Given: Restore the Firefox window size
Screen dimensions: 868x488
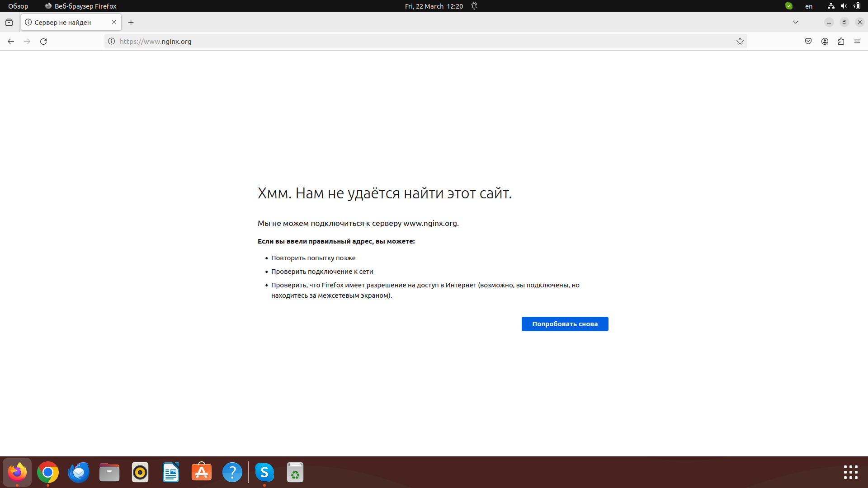Looking at the screenshot, I should coord(844,22).
